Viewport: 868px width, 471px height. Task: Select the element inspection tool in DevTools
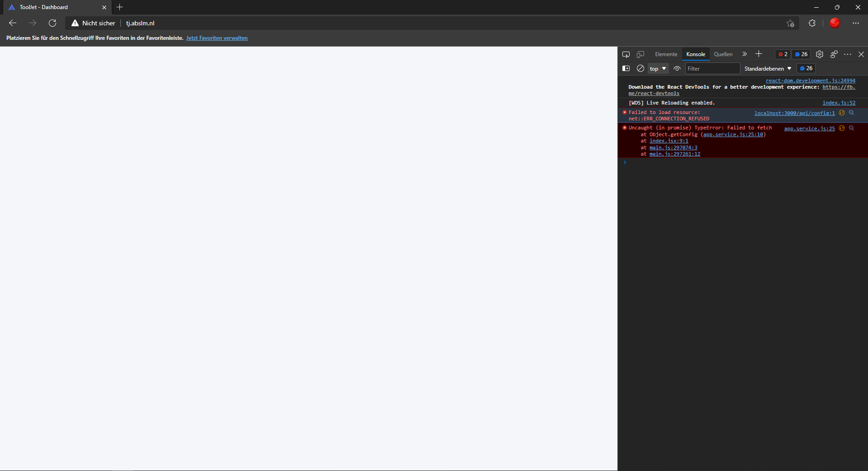(x=626, y=54)
